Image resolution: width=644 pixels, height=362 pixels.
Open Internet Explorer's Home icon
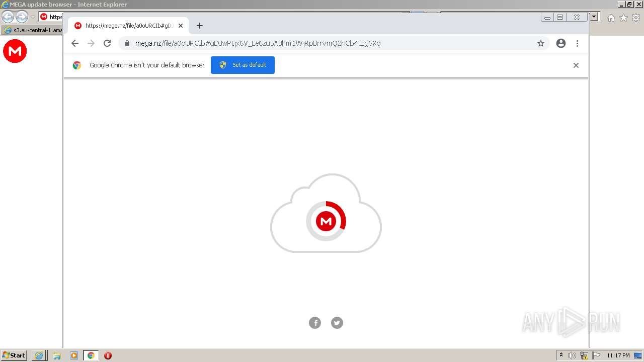[x=611, y=18]
